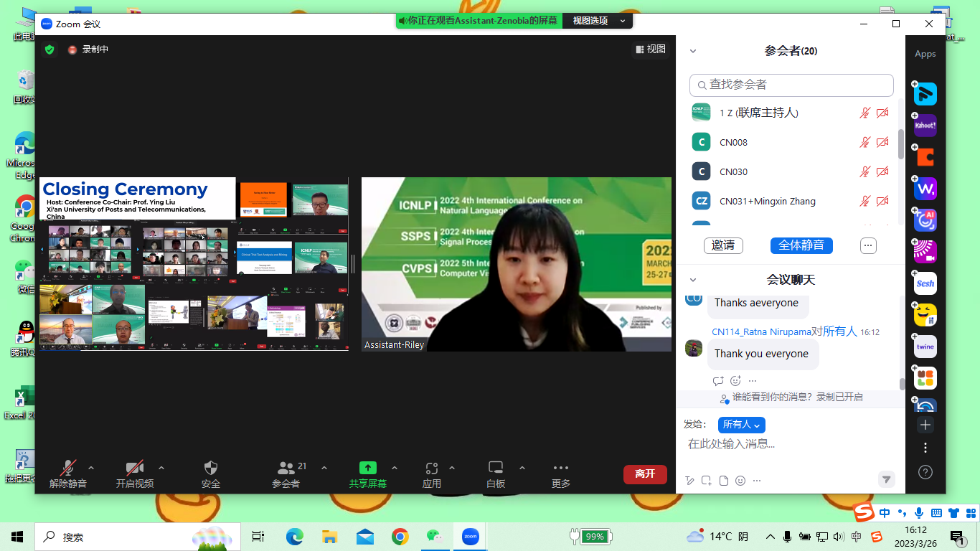980x551 pixels.
Task: Open Chrome from the Windows taskbar
Action: point(400,536)
